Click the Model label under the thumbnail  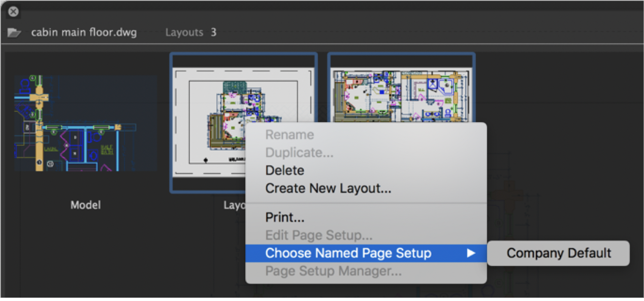[85, 205]
